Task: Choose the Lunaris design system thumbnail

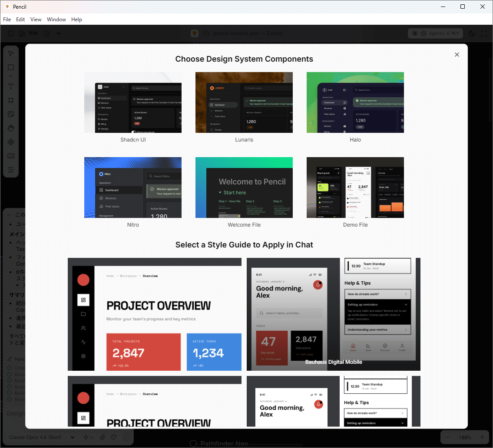Action: point(244,102)
